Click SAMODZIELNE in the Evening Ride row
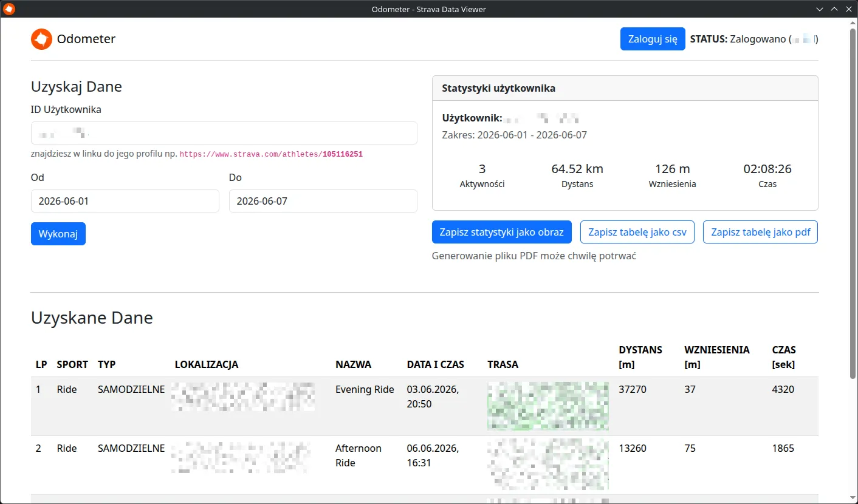The width and height of the screenshot is (858, 504). pyautogui.click(x=131, y=390)
